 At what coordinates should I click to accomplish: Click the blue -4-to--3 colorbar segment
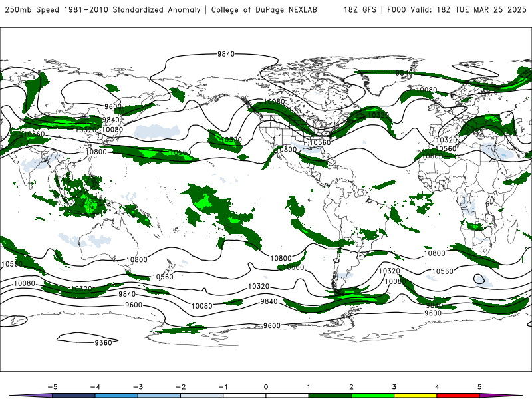point(116,396)
